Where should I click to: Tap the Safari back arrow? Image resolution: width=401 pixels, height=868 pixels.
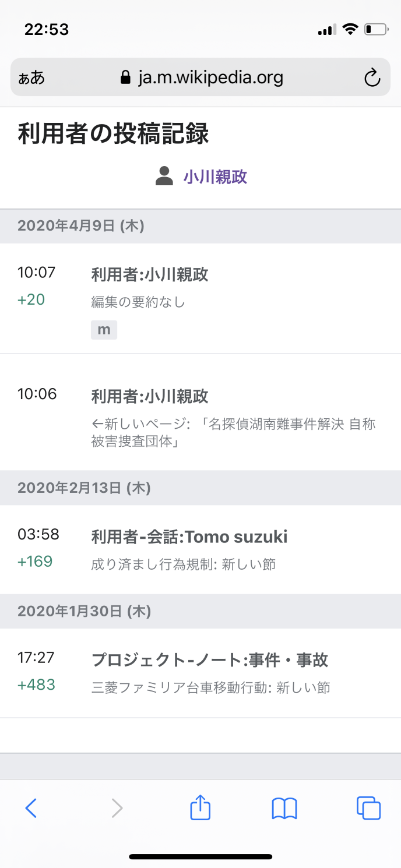click(x=31, y=808)
